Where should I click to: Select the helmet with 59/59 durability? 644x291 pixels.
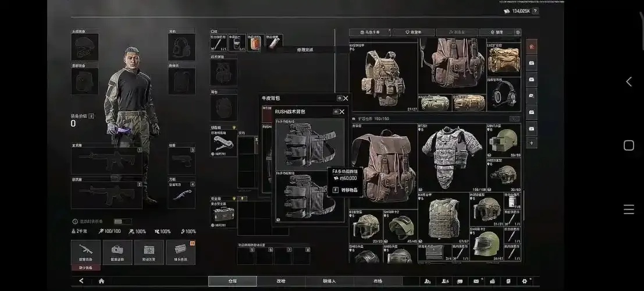point(504,140)
